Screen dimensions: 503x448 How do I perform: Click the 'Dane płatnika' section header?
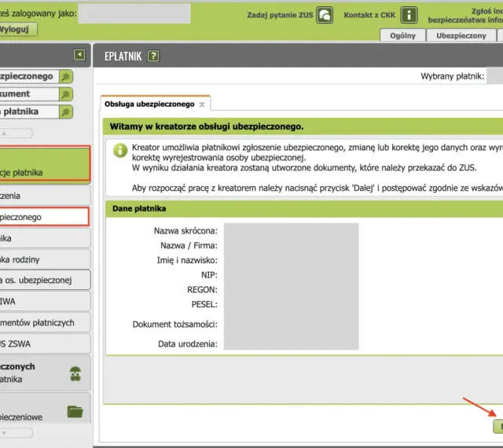(304, 208)
